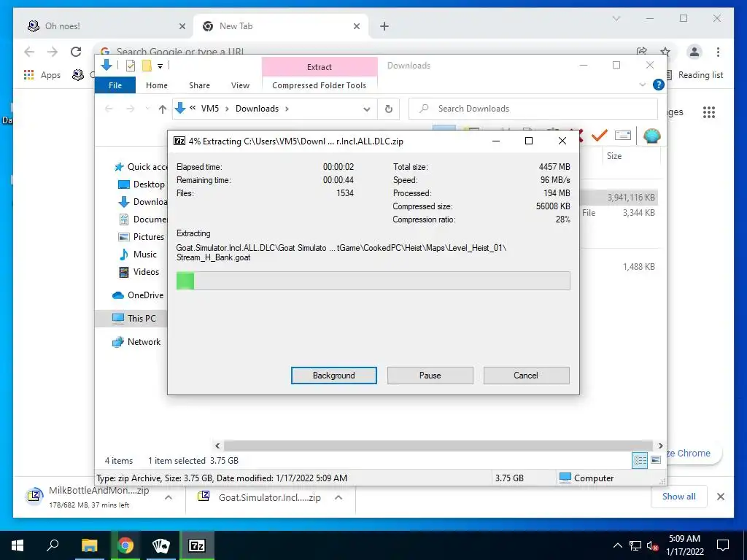
Task: Bookmark this page with the star icon
Action: [665, 52]
